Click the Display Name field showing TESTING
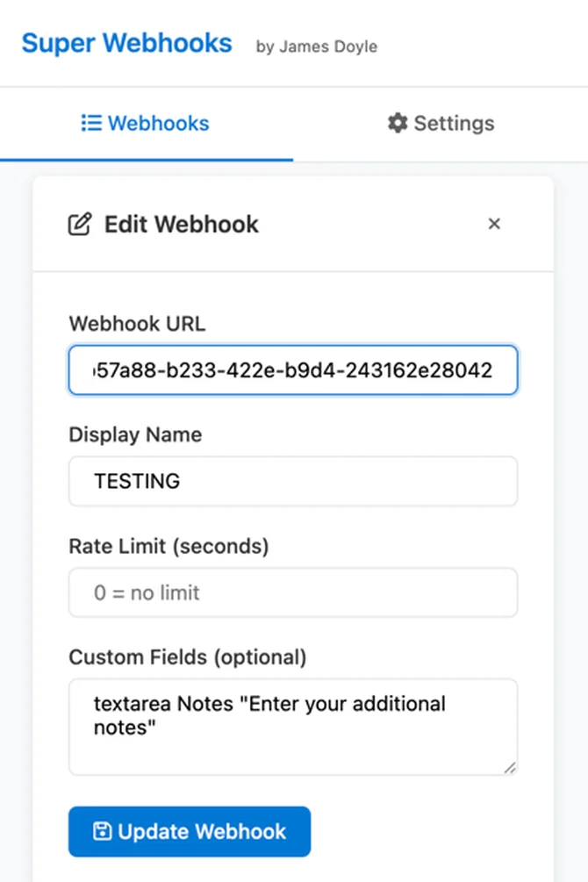The width and height of the screenshot is (588, 882). (293, 481)
